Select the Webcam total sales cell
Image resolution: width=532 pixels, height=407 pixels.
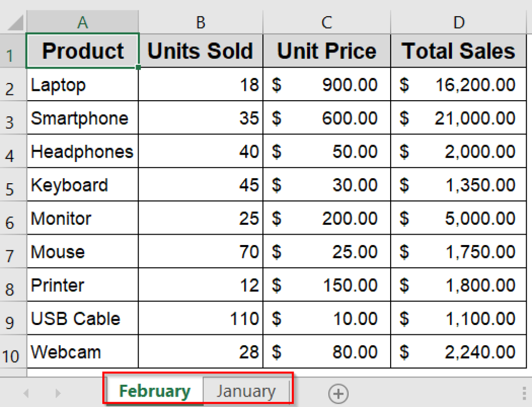[x=458, y=351]
